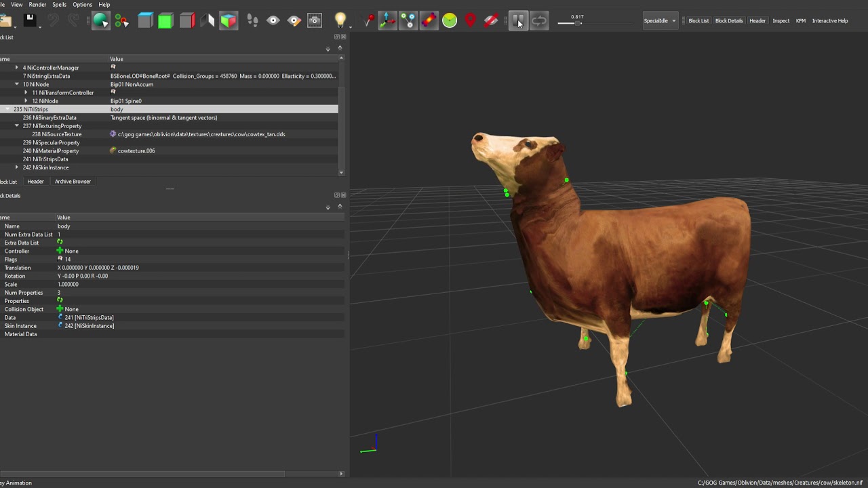
Task: Click the Controller green plus icon
Action: click(60, 251)
